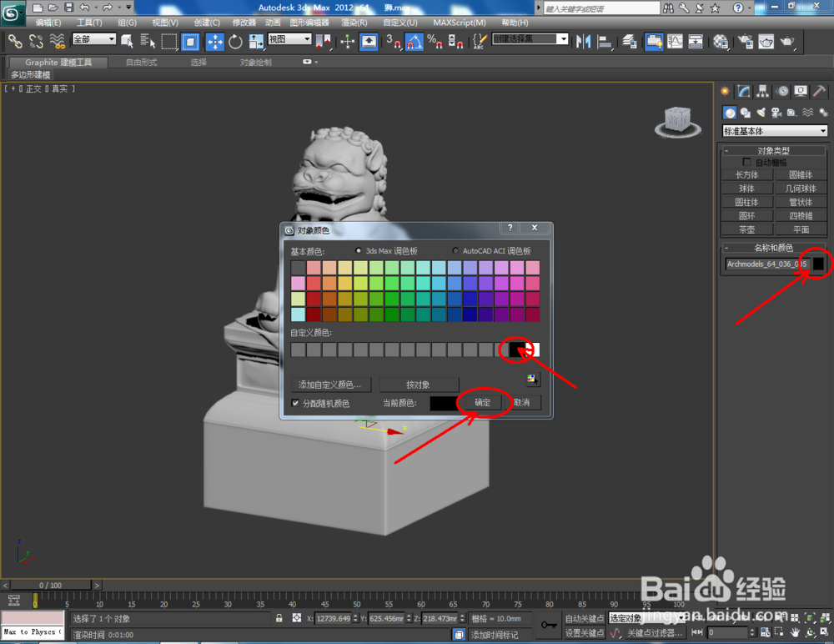Click the object color swatch beside the name

pos(818,264)
